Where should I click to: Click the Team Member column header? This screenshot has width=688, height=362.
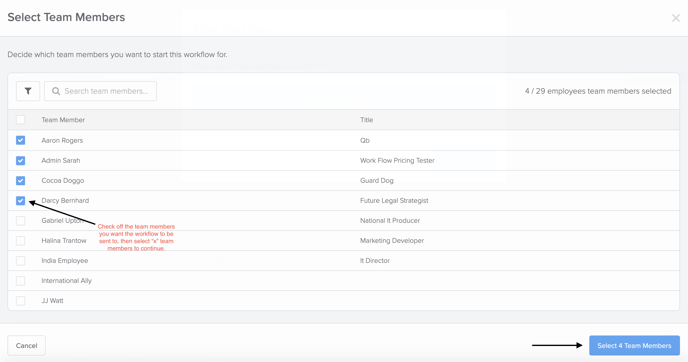tap(63, 120)
